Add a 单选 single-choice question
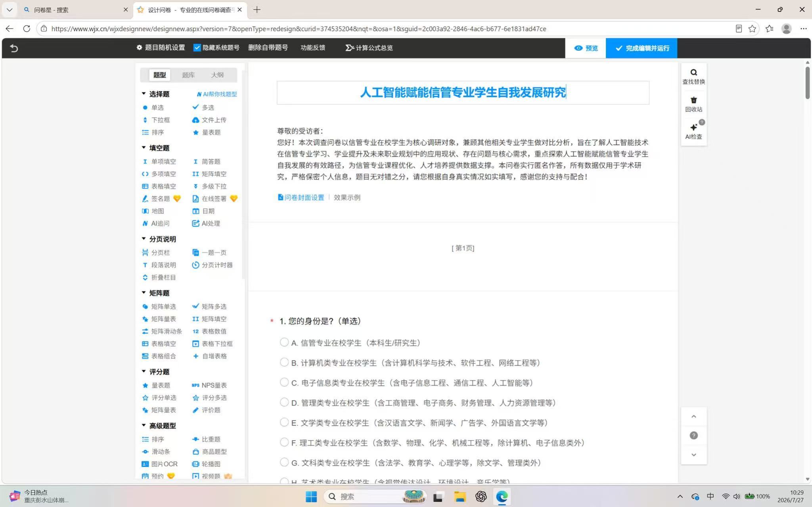Viewport: 812px width, 507px height. [x=153, y=108]
